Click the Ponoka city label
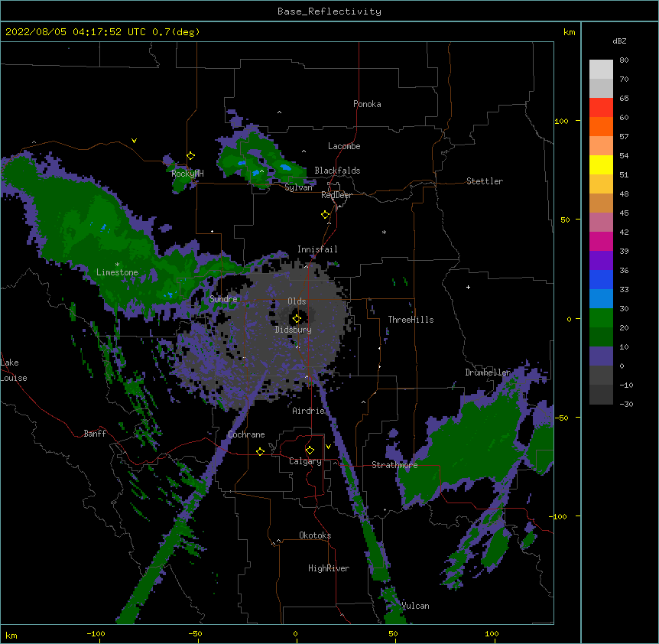Image resolution: width=659 pixels, height=644 pixels. (367, 104)
